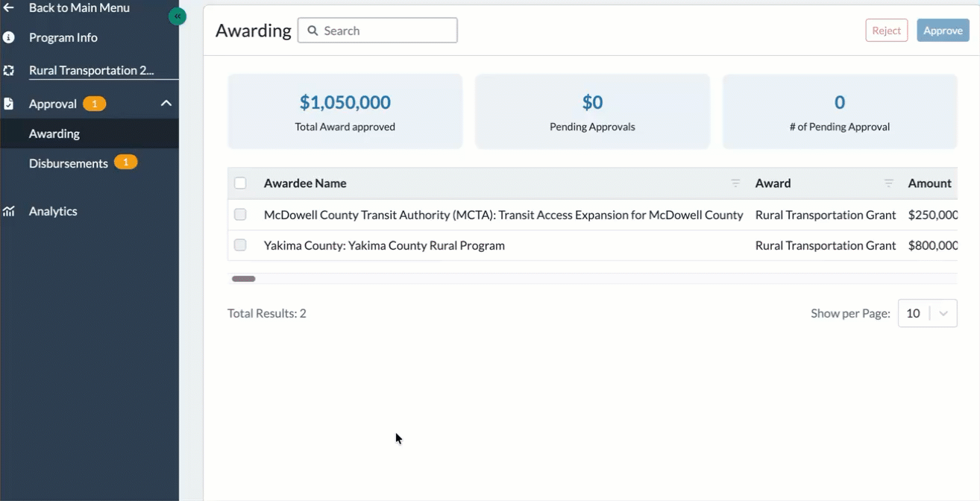Screen dimensions: 980x501
Task: Check the McDowell County Transit Authority row
Action: [x=240, y=215]
